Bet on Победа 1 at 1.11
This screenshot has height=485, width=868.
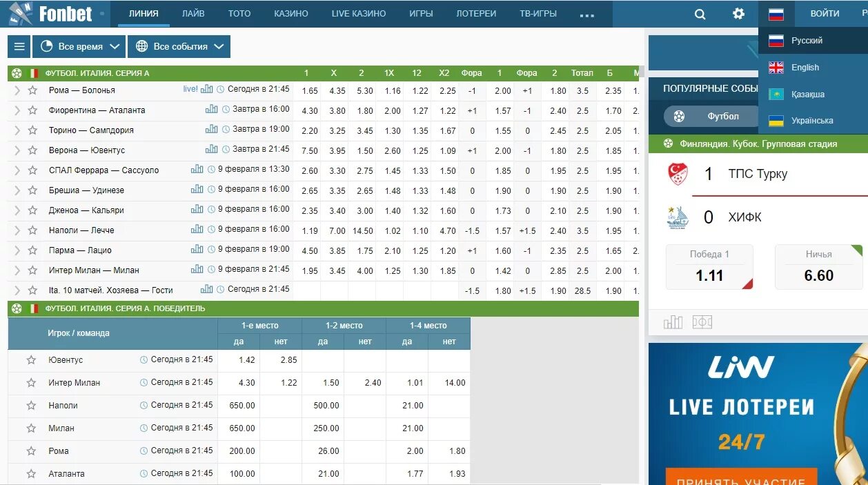tap(709, 267)
